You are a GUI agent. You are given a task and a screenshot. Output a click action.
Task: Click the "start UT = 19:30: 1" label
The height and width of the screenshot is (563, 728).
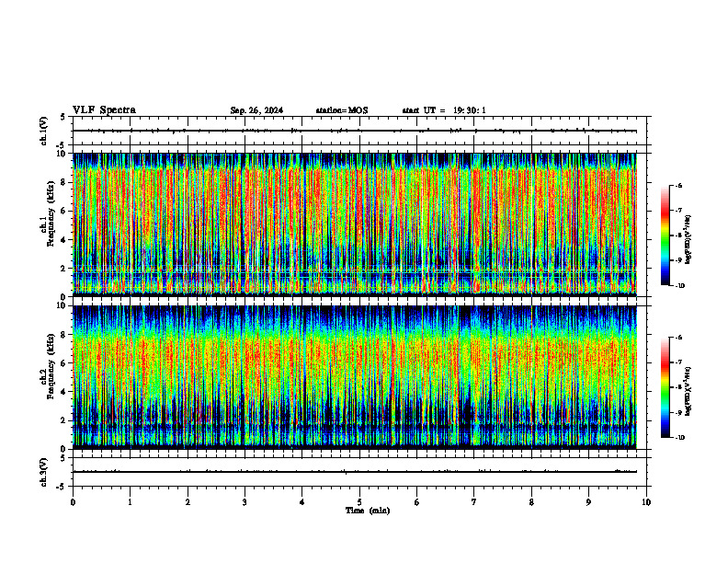[444, 110]
